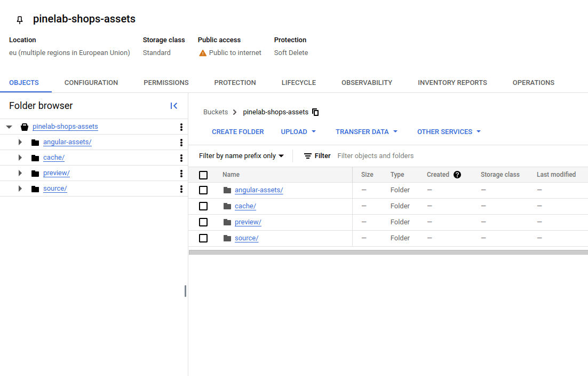Collapse the Folder browser panel with the arrow icon
Screen dimensions: 588x376
point(173,106)
